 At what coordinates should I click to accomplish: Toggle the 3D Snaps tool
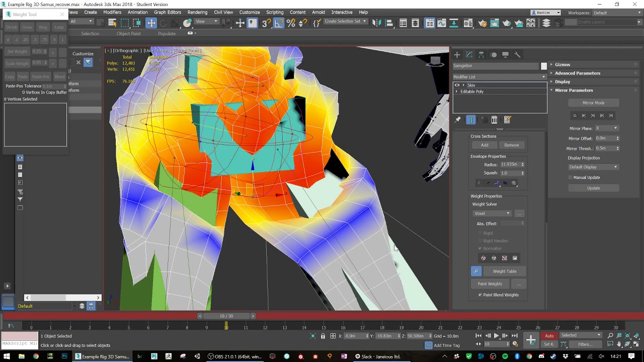tap(266, 23)
